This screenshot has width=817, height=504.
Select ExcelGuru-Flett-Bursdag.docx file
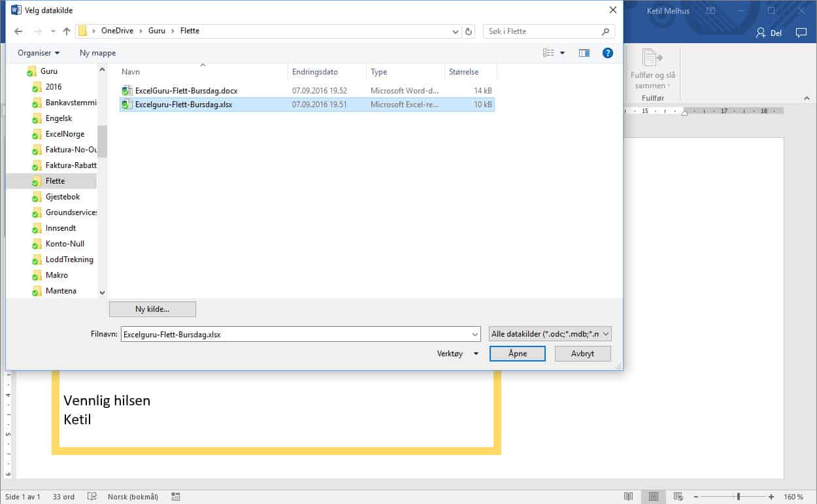pyautogui.click(x=307, y=91)
